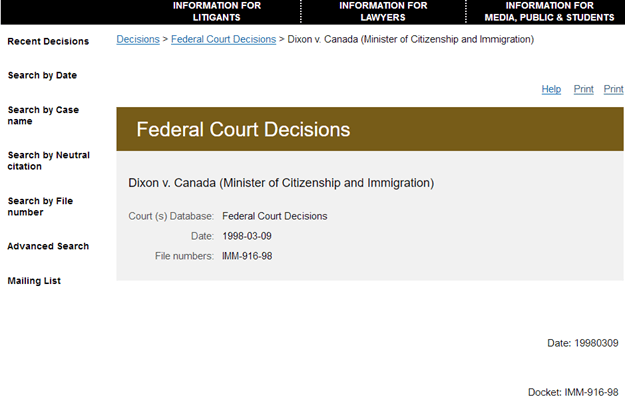The image size is (625, 409).
Task: Click the 1998-03-09 date value
Action: (247, 236)
